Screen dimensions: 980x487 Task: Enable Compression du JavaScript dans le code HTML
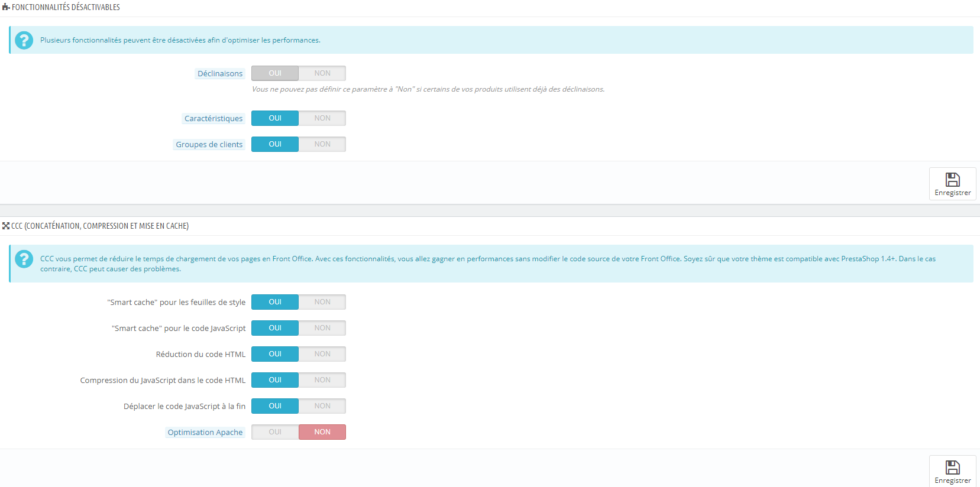coord(275,380)
